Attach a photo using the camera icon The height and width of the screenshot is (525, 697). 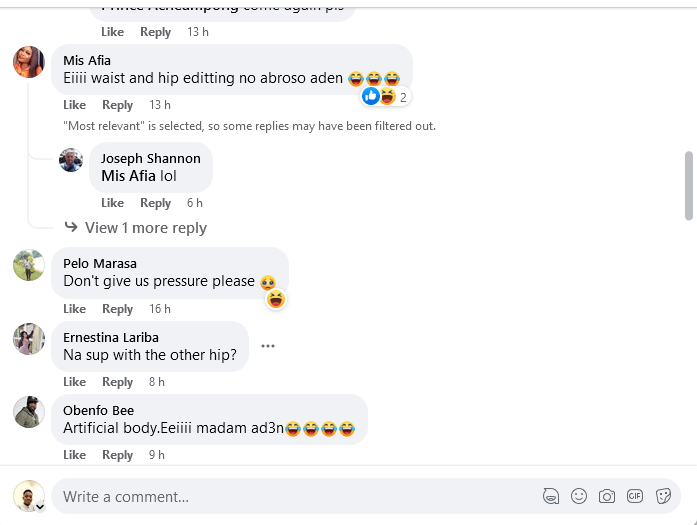(606, 496)
